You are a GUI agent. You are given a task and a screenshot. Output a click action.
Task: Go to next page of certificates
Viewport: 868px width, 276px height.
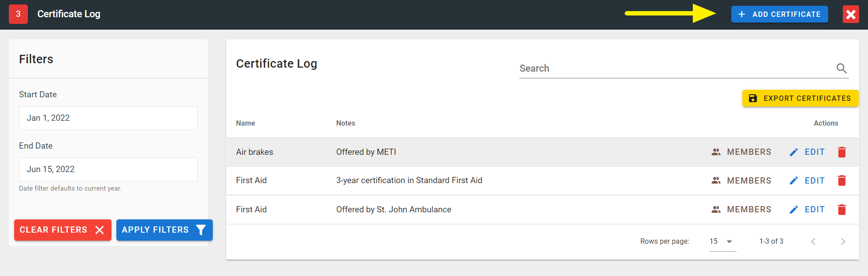[843, 241]
